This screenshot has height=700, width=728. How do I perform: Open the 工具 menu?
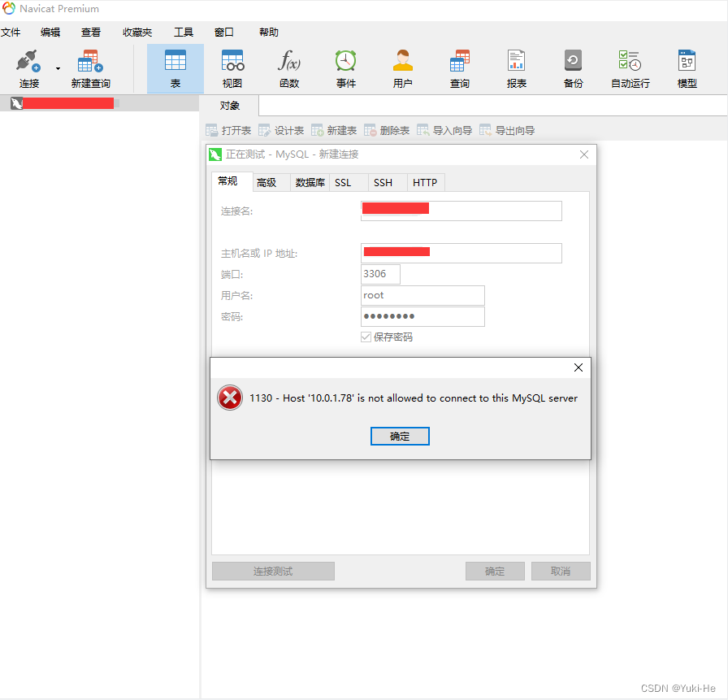click(x=184, y=32)
